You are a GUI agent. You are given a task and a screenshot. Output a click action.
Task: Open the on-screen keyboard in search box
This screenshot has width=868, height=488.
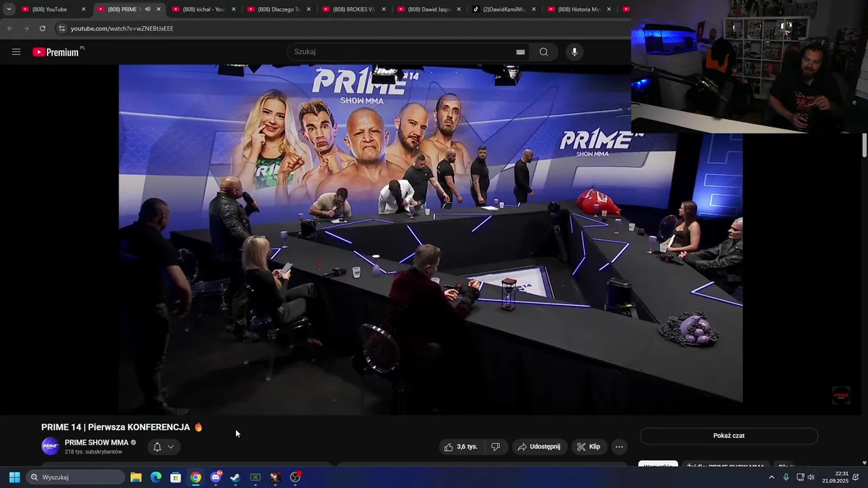(520, 52)
